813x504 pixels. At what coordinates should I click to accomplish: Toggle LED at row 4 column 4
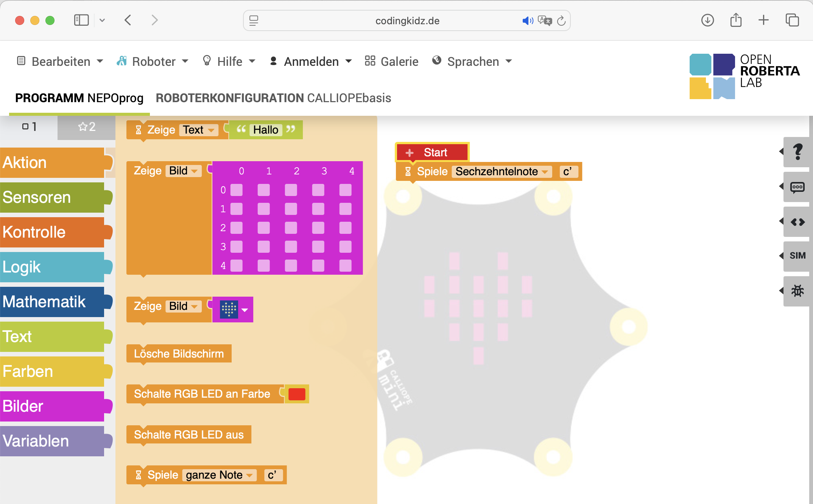click(346, 266)
